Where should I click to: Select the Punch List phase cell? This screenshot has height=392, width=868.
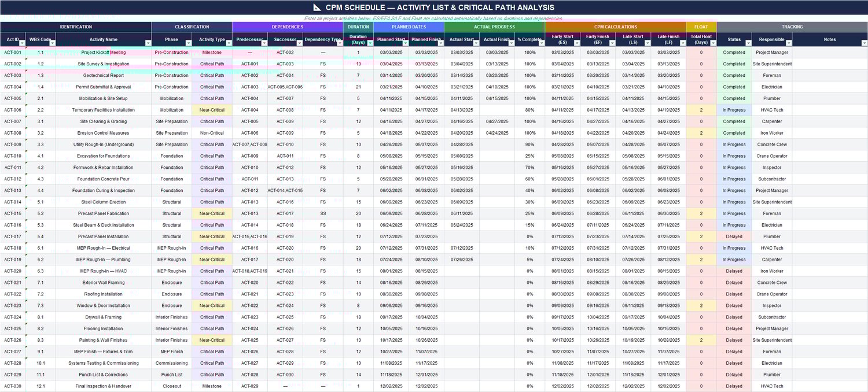pyautogui.click(x=172, y=375)
